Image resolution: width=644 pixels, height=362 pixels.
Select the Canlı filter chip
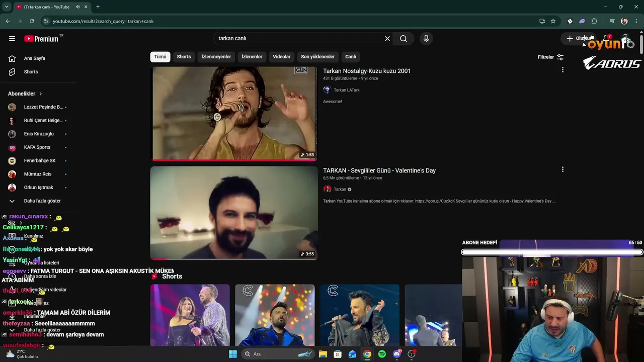351,57
